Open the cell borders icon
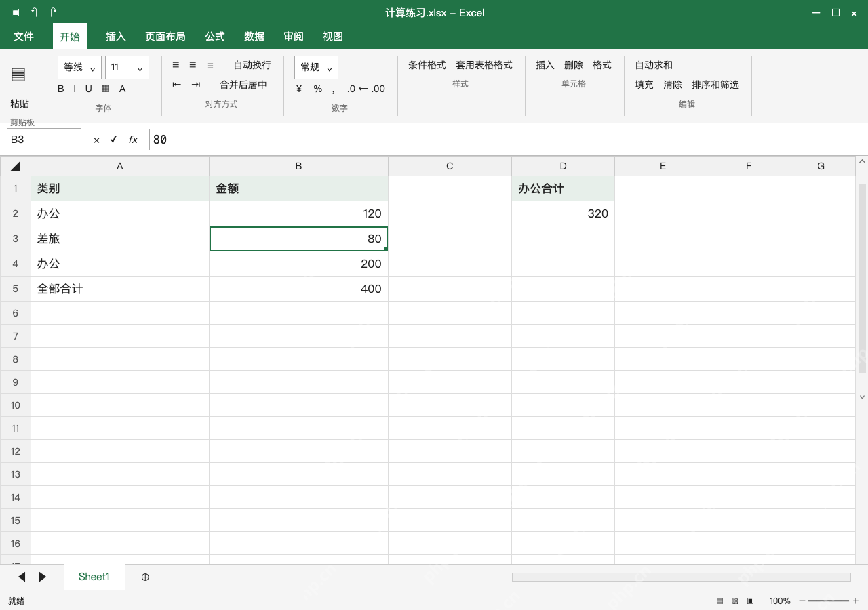Viewport: 868px width, 610px height. [106, 89]
